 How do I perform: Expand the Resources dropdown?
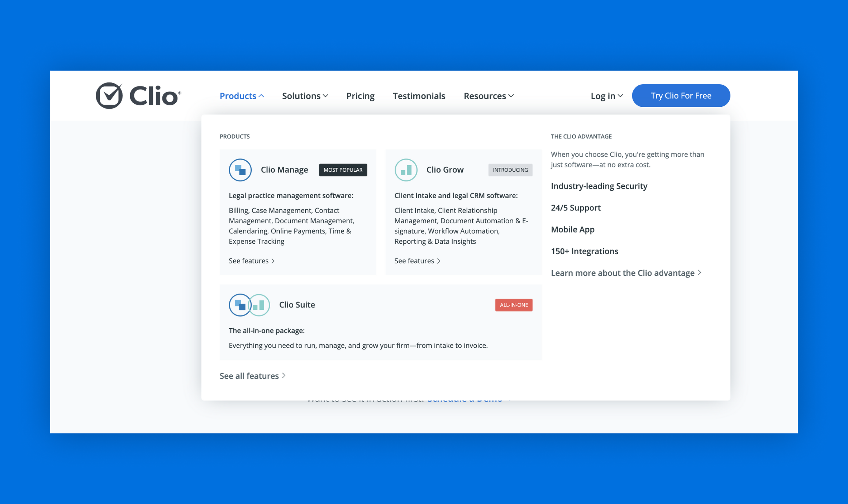tap(488, 96)
